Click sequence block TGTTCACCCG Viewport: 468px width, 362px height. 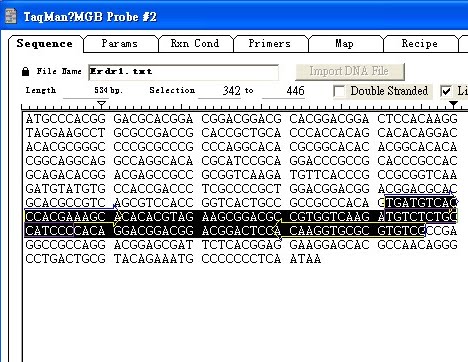pos(329,175)
